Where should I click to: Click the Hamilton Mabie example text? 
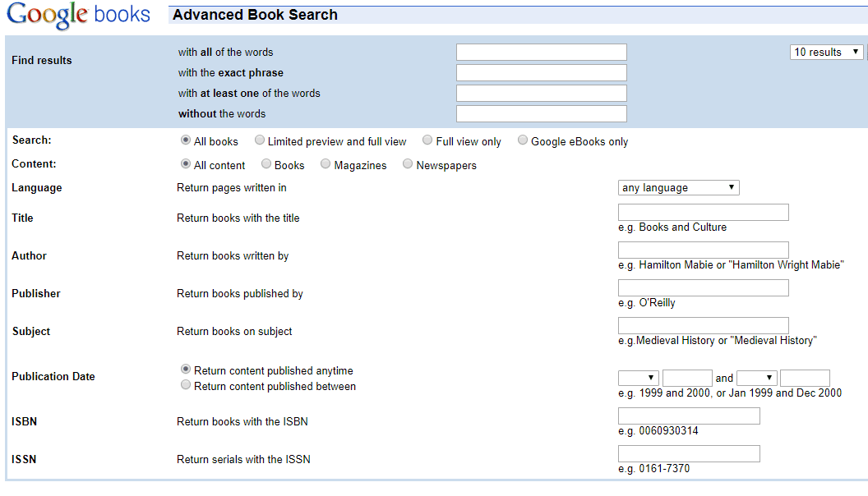point(731,265)
